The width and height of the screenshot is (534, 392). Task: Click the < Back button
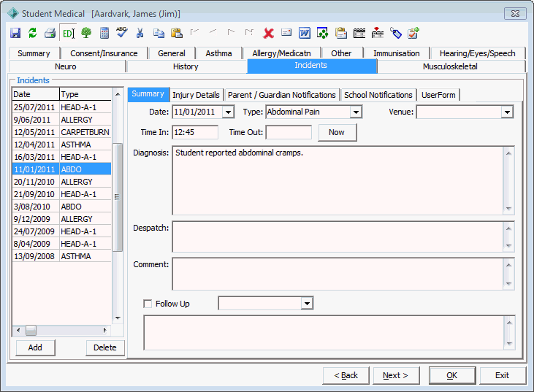click(346, 375)
